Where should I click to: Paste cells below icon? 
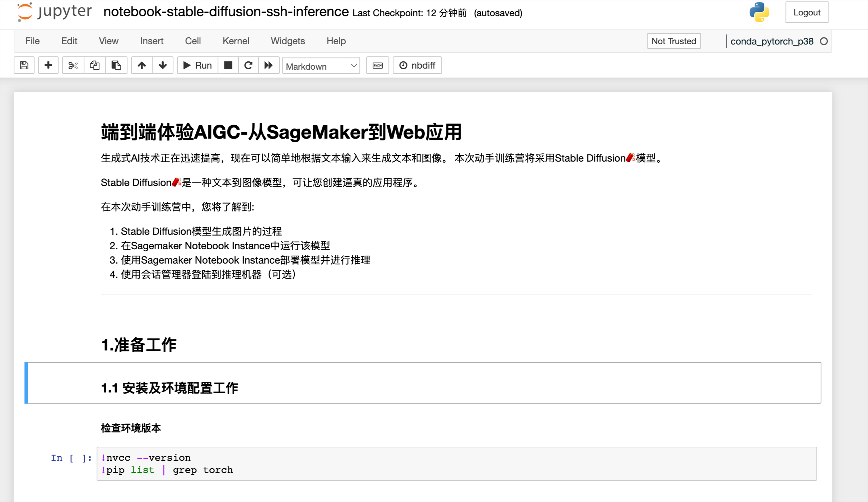tap(116, 65)
